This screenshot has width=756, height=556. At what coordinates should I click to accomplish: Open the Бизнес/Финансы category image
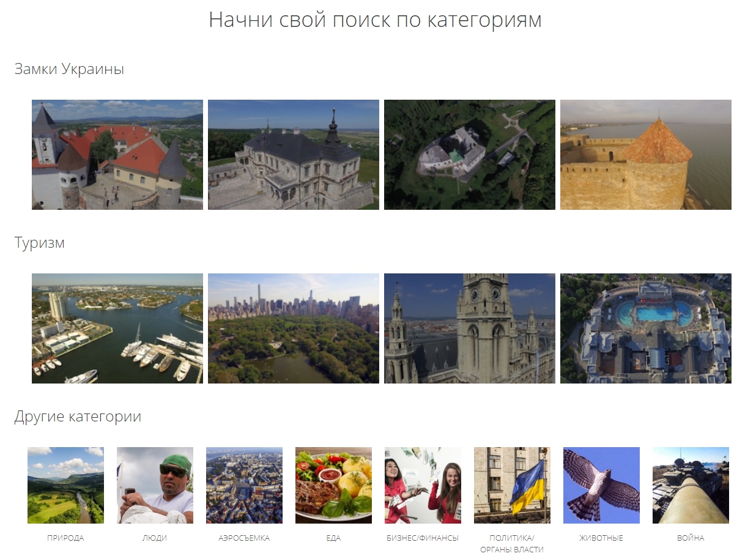click(423, 485)
